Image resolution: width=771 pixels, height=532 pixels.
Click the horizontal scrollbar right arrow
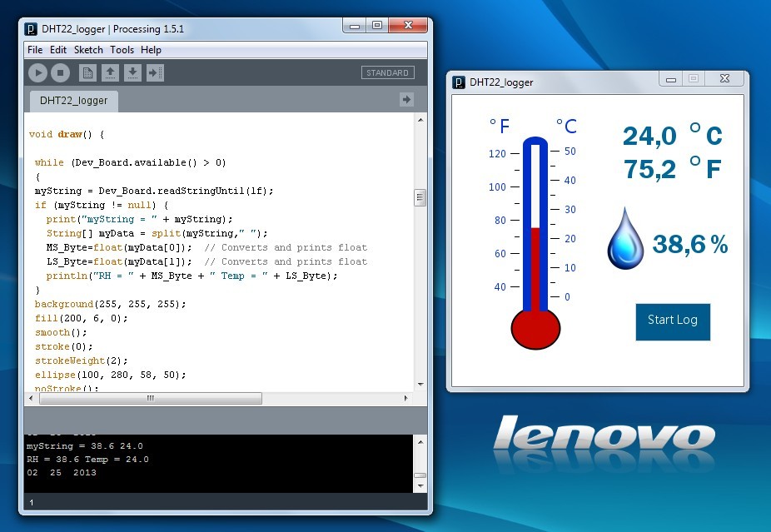click(405, 398)
